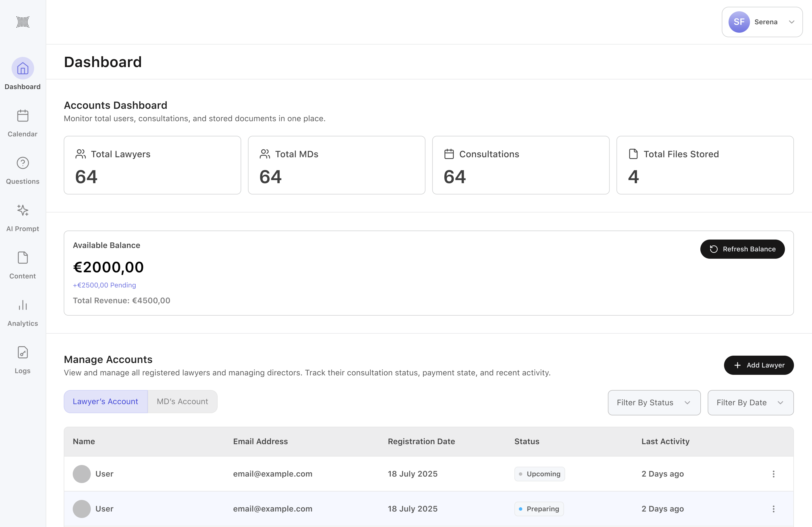Select the Lawyer's Account tab
812x527 pixels.
105,402
